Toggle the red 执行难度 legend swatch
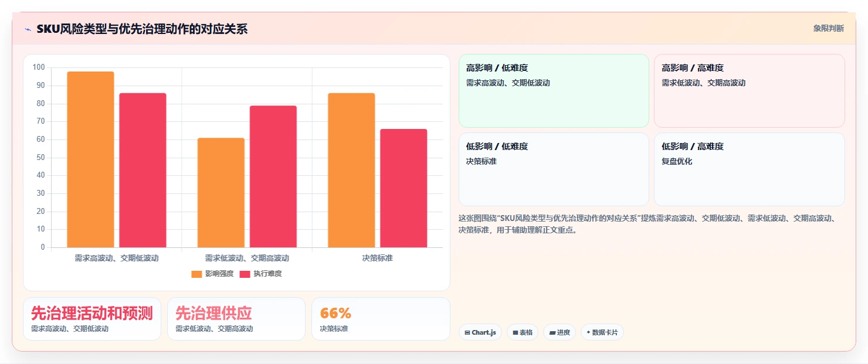 245,274
